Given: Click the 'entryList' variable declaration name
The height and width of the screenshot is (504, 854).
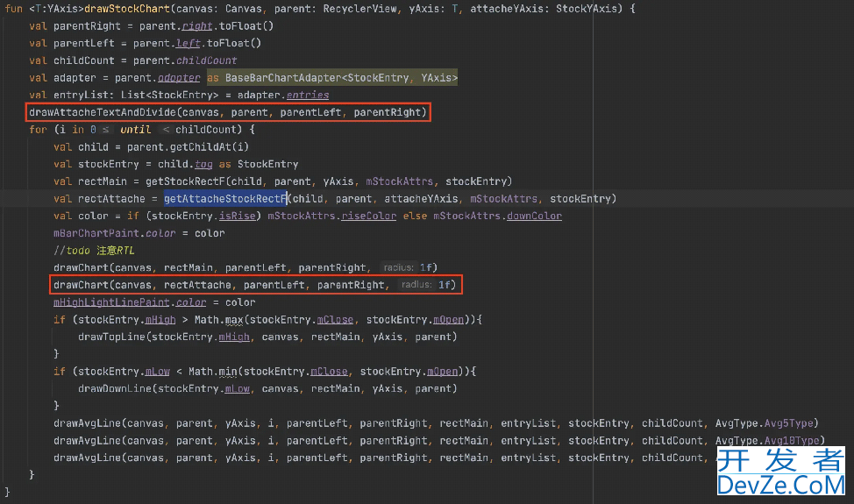Looking at the screenshot, I should 82,96.
